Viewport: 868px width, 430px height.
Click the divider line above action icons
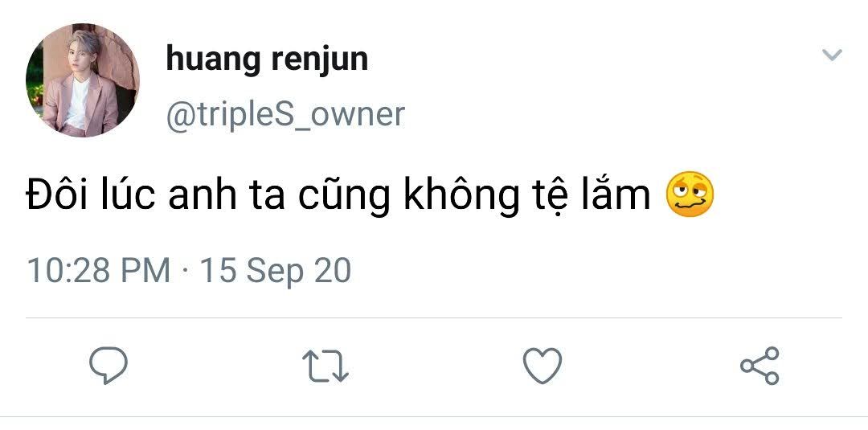tap(434, 318)
